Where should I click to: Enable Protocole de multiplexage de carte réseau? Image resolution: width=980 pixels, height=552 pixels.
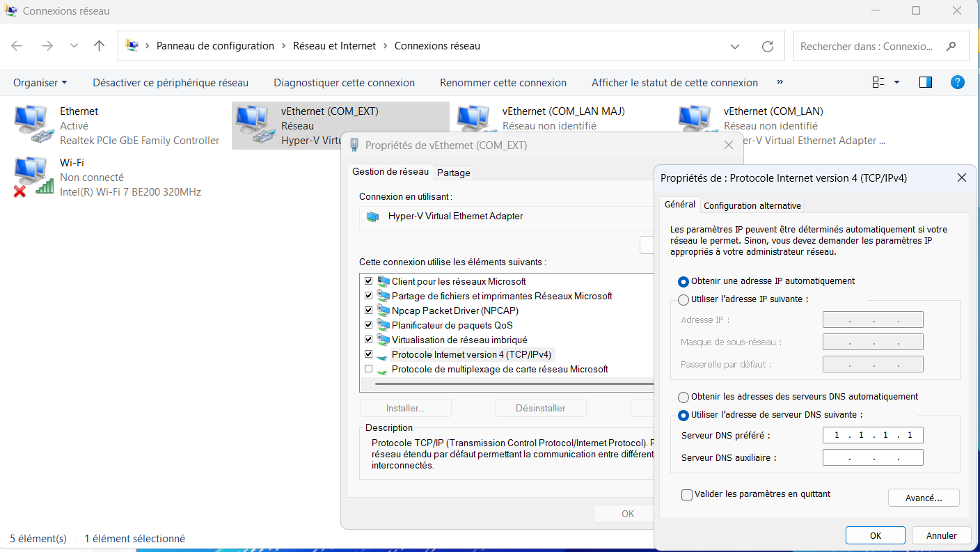point(369,369)
